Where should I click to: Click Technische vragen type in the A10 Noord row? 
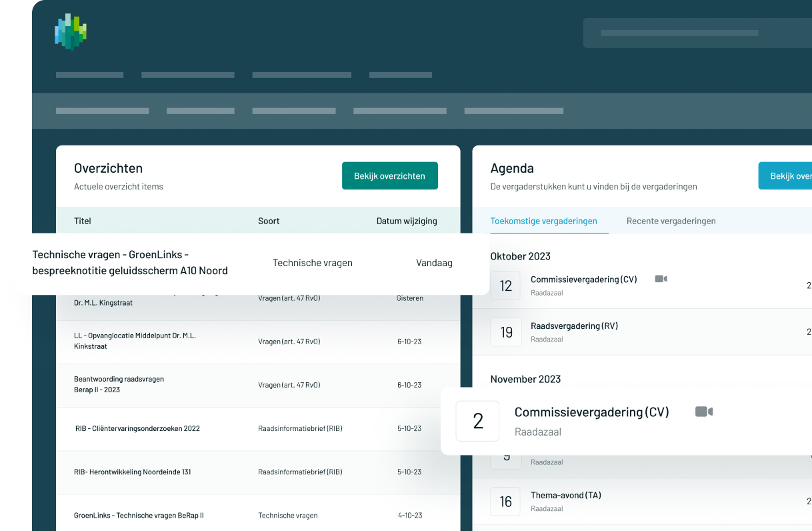point(313,263)
